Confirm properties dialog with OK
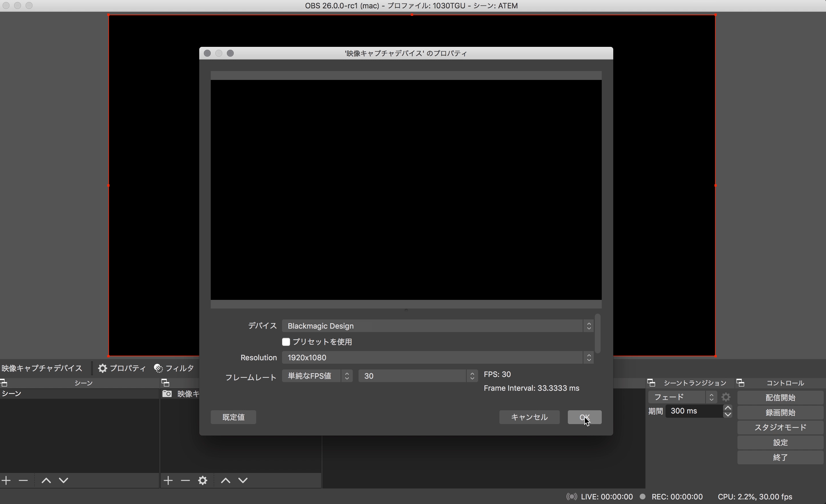 point(584,417)
